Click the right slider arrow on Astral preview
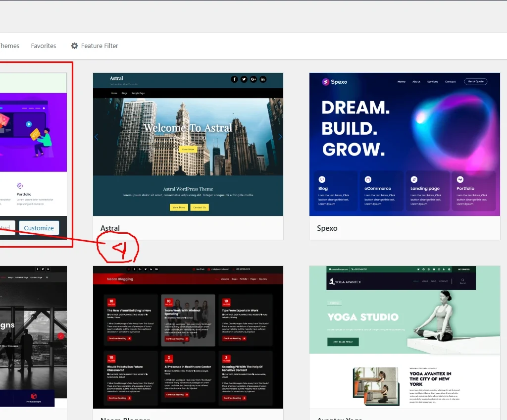 click(280, 137)
